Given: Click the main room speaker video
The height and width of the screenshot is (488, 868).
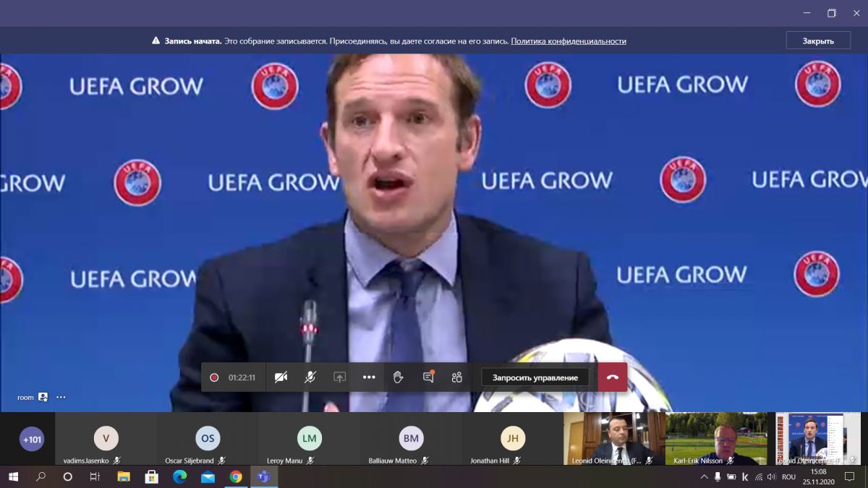Looking at the screenshot, I should [434, 233].
